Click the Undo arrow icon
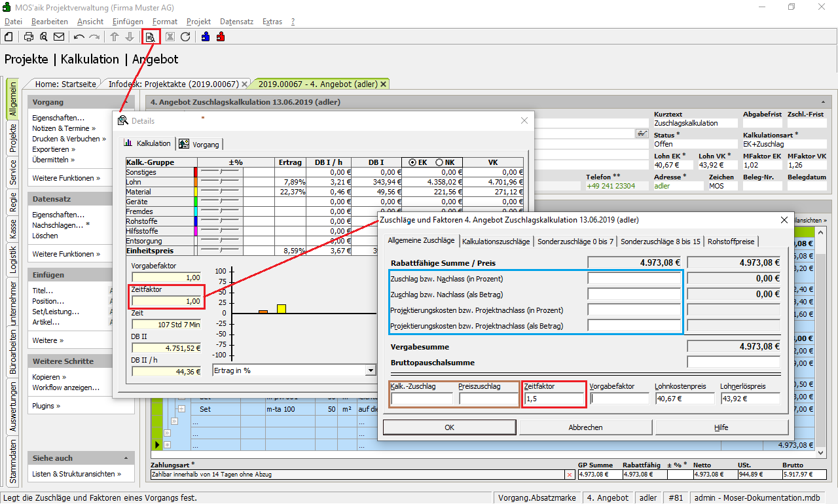The height and width of the screenshot is (504, 838). click(79, 37)
